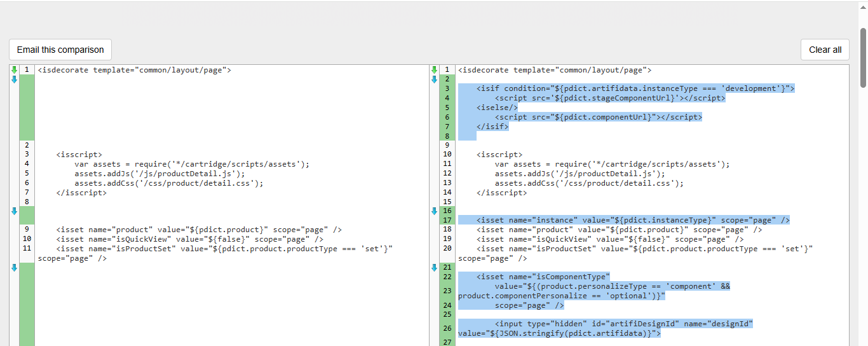Click </isscript> line in right pane
This screenshot has height=346, width=868.
[x=502, y=192]
